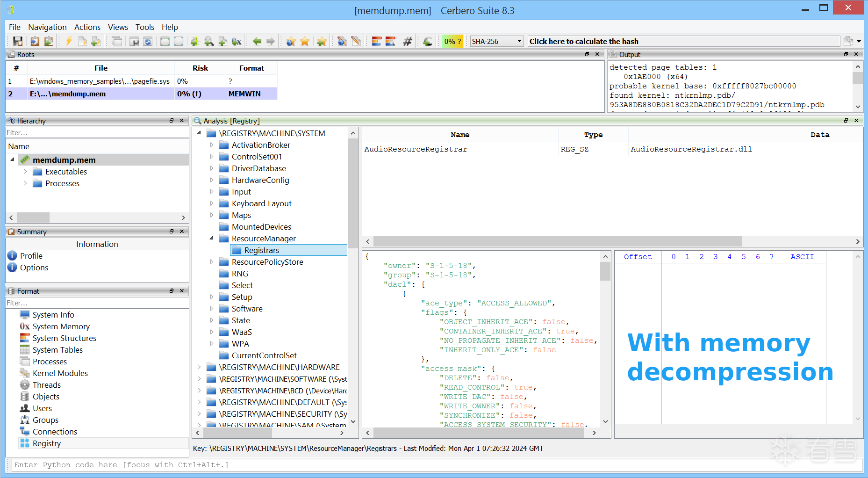
Task: Click the pencil note toolbar icon
Action: tap(356, 41)
